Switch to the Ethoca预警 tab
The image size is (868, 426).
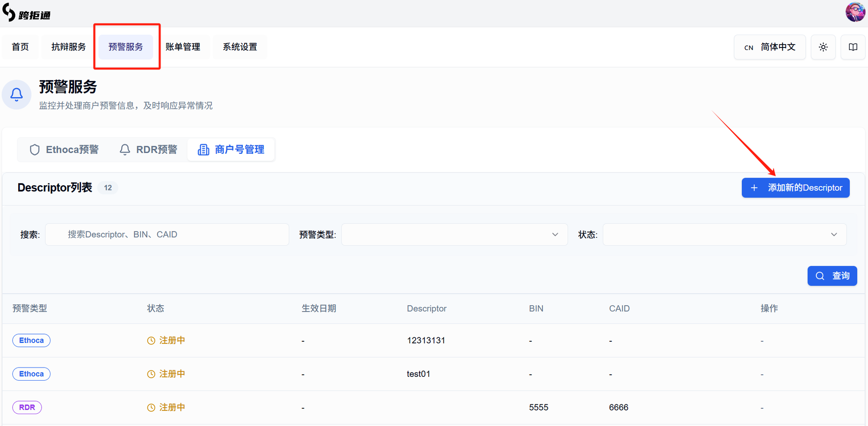point(64,150)
